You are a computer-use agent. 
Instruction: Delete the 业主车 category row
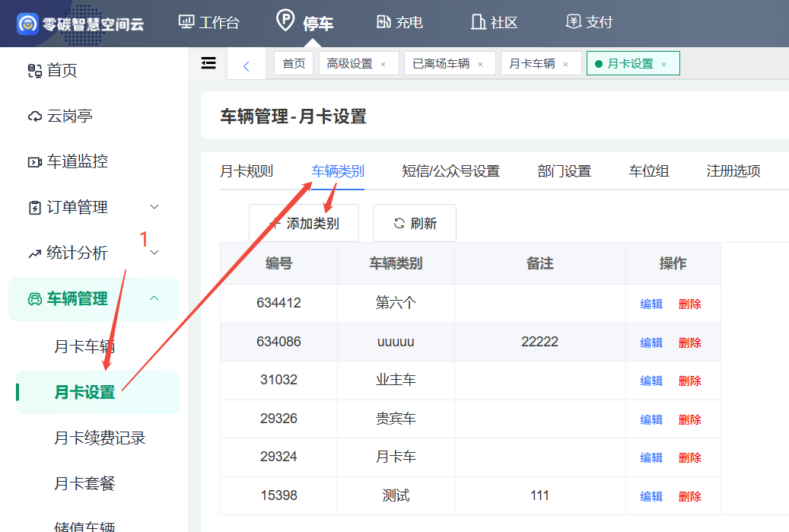690,381
